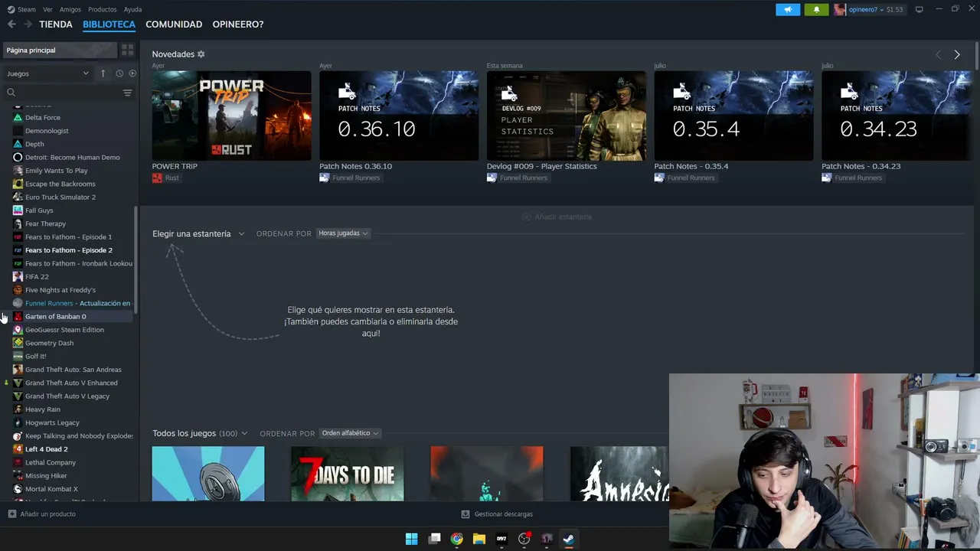The image size is (980, 551).
Task: Open the Novedades settings gear
Action: 201,54
